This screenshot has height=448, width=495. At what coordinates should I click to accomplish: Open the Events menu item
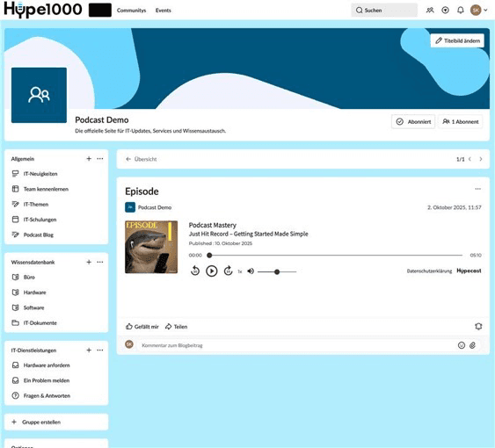click(164, 11)
